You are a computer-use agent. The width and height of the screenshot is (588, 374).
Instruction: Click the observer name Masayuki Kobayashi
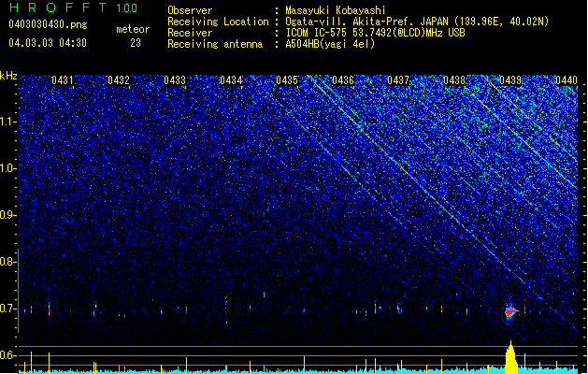click(x=336, y=10)
